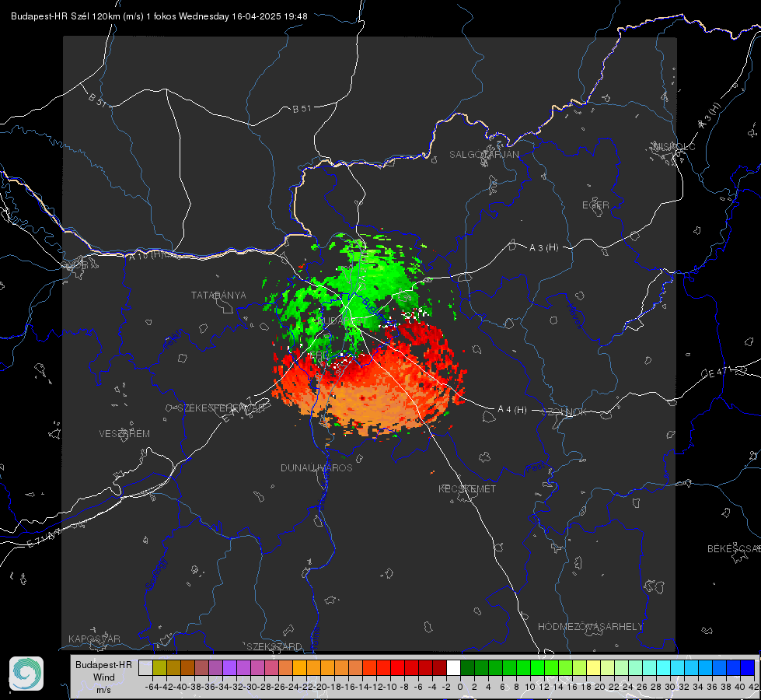
Task: Click the TATABÁNYA city label
Action: tap(218, 295)
